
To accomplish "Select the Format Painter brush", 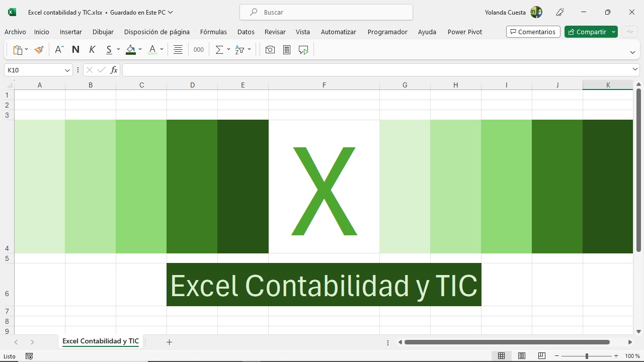I will [x=39, y=50].
